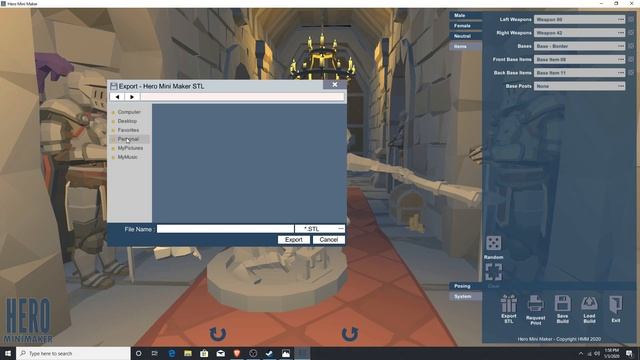
Task: Toggle the fullscreen frame icon below Random
Action: point(493,272)
